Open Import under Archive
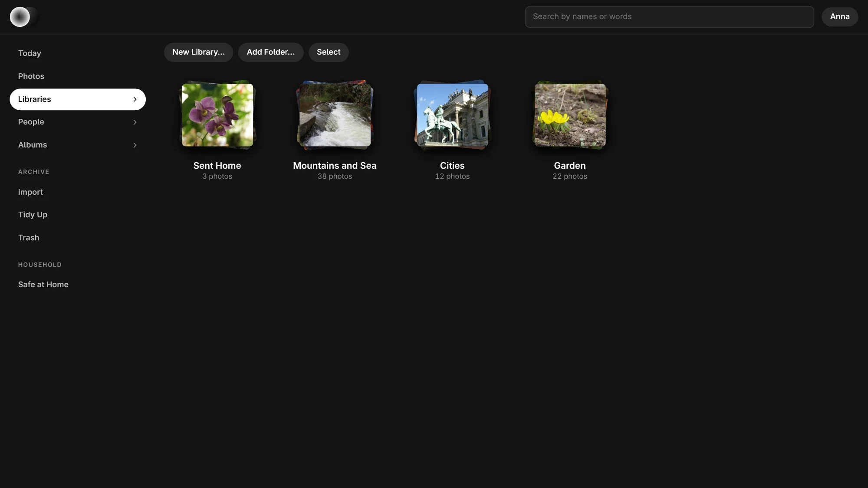Image resolution: width=868 pixels, height=488 pixels. point(78,192)
